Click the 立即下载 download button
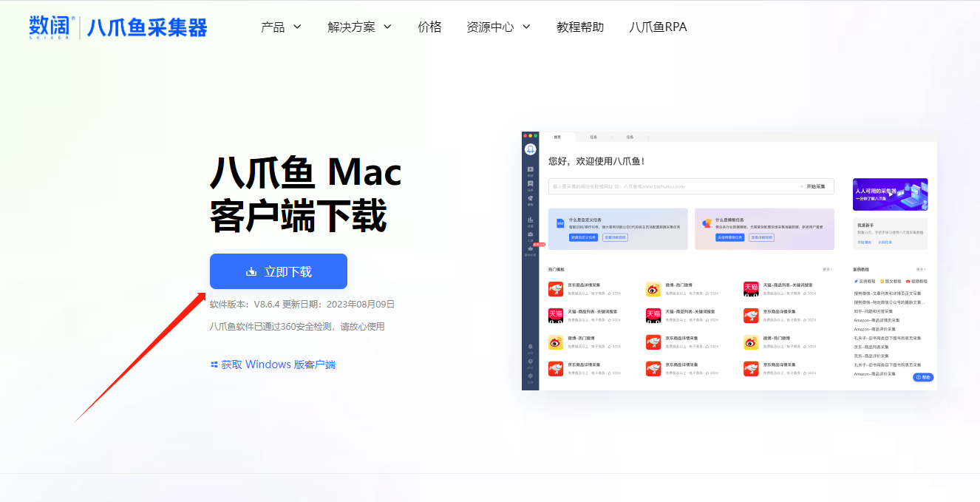This screenshot has height=502, width=980. [x=279, y=271]
